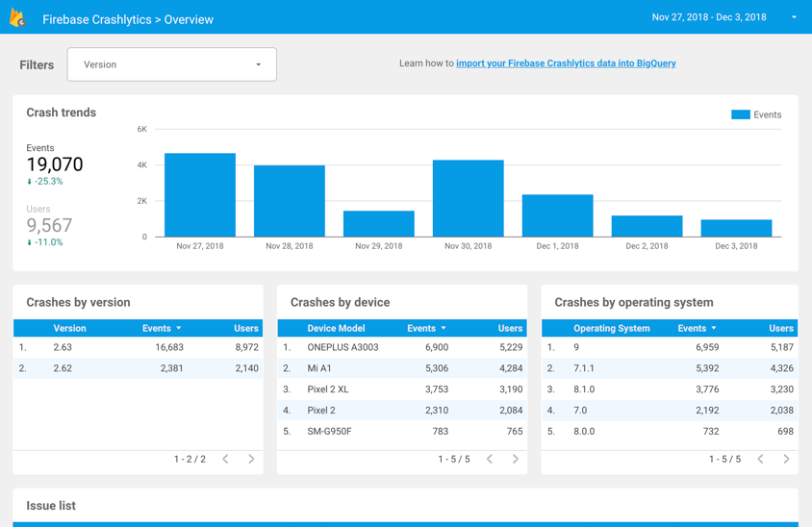This screenshot has height=527, width=812.
Task: Click the Firebase logo icon
Action: [17, 18]
